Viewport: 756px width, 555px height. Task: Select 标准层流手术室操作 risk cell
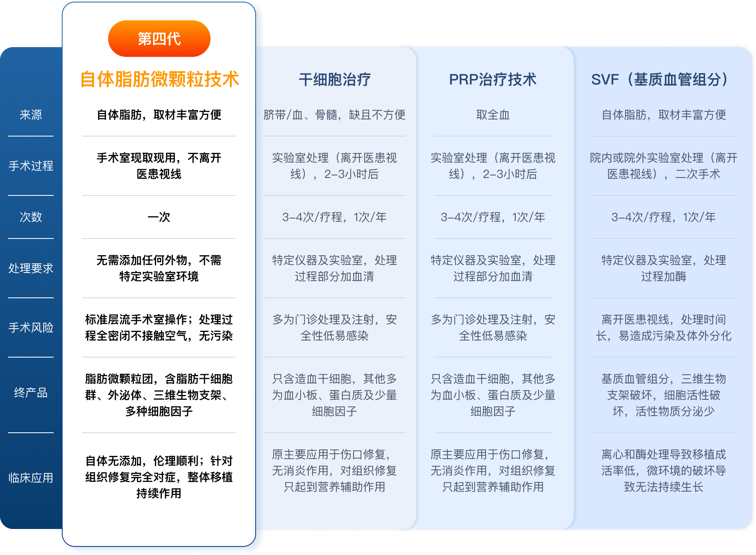[x=159, y=327]
